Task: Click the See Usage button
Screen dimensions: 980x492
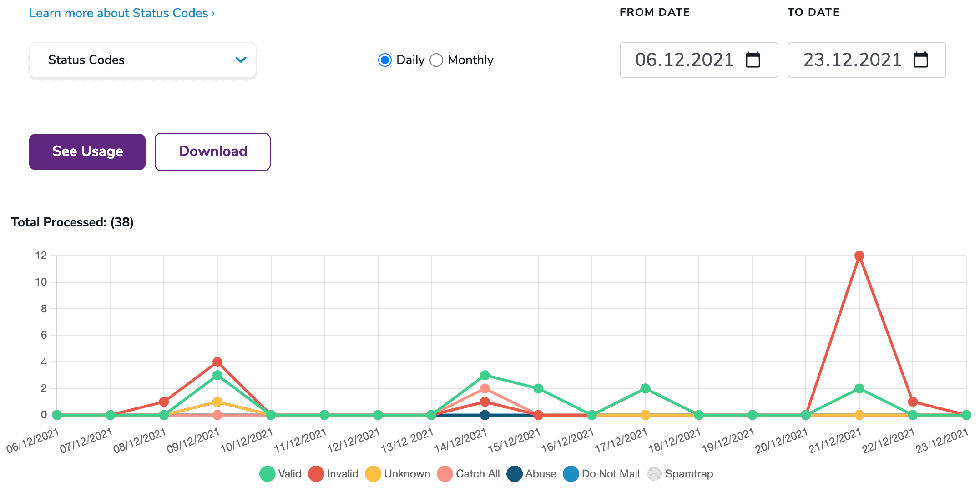Action: click(87, 152)
